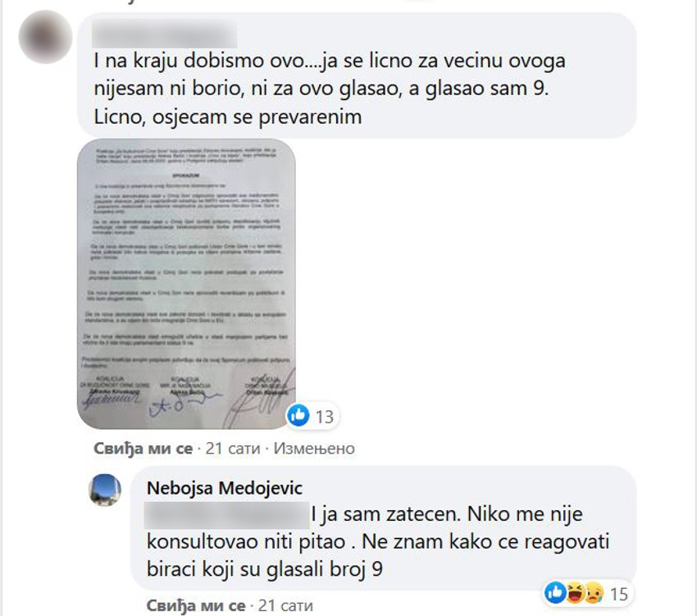Open the reactions count 13 on first comment
The image size is (697, 616).
324,417
